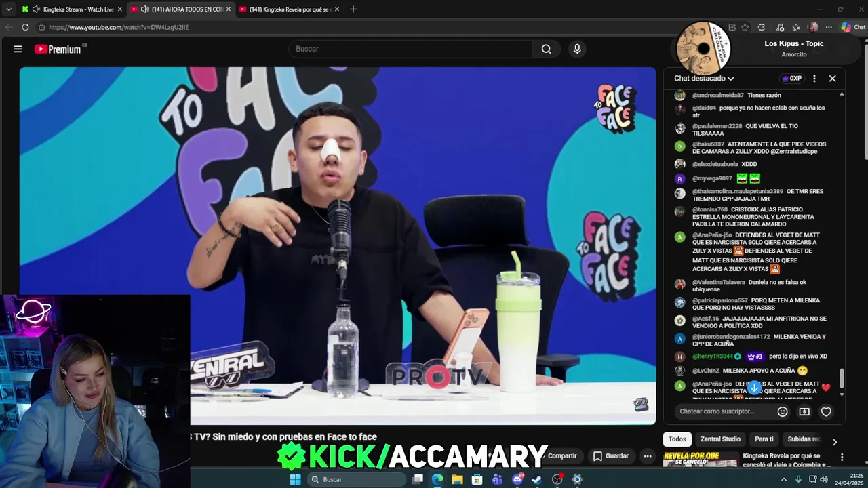Select the Para ti filter chip
The height and width of the screenshot is (488, 868).
764,439
